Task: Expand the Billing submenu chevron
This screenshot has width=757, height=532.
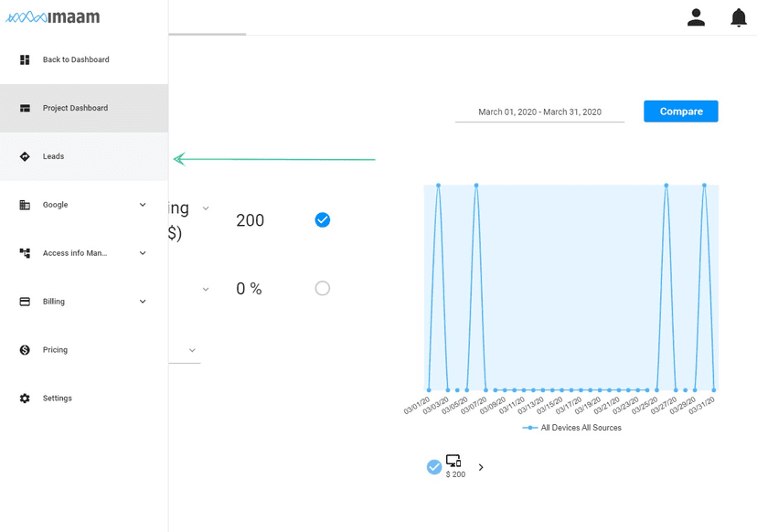Action: pyautogui.click(x=143, y=302)
